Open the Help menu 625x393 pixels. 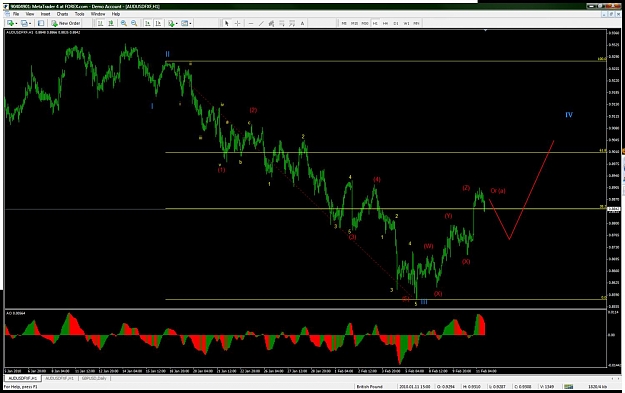click(x=116, y=14)
